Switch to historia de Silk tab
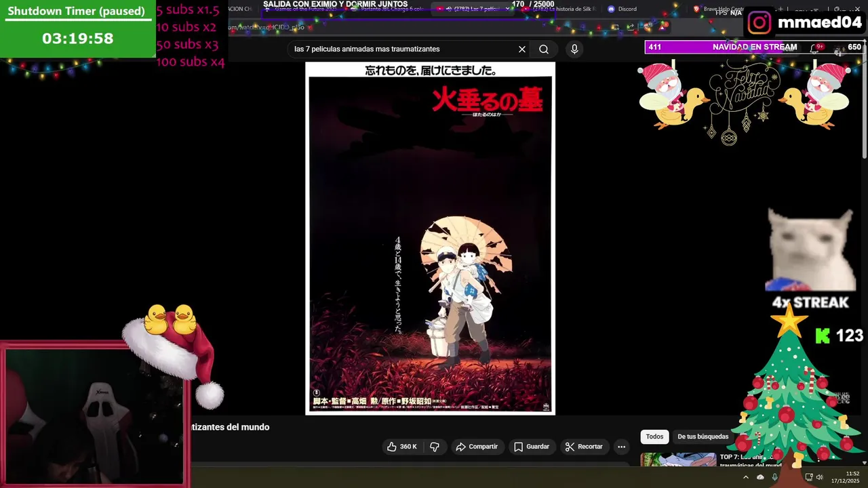 559,9
